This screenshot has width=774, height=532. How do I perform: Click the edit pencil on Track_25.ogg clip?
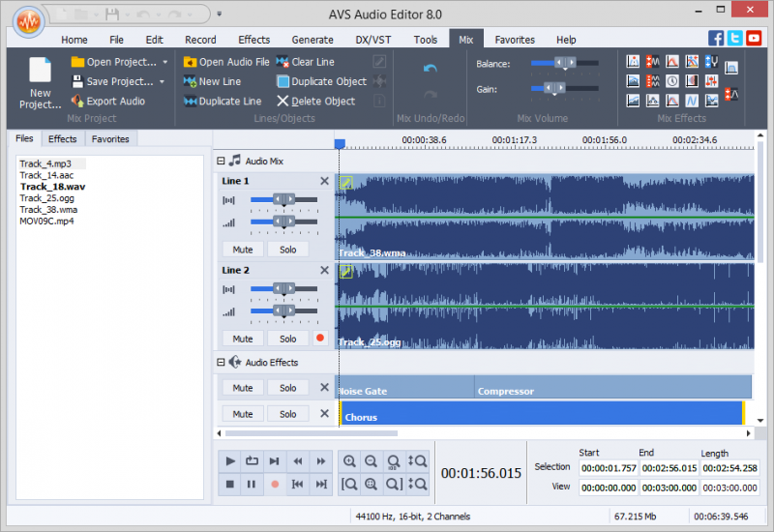(346, 272)
